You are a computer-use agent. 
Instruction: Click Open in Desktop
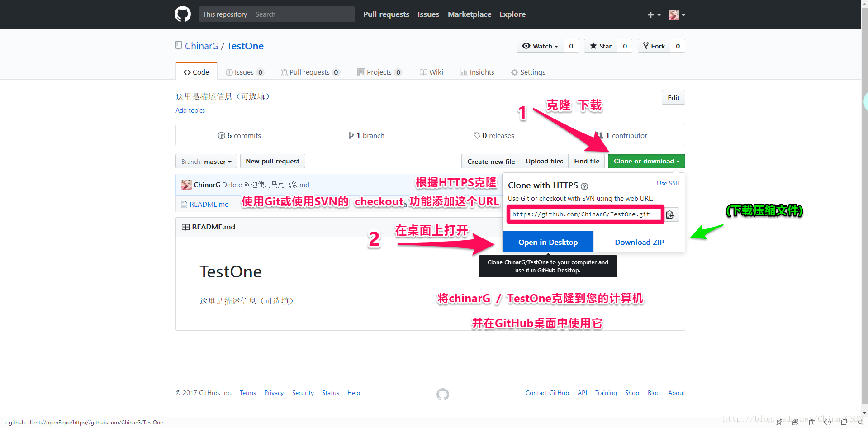click(x=548, y=242)
